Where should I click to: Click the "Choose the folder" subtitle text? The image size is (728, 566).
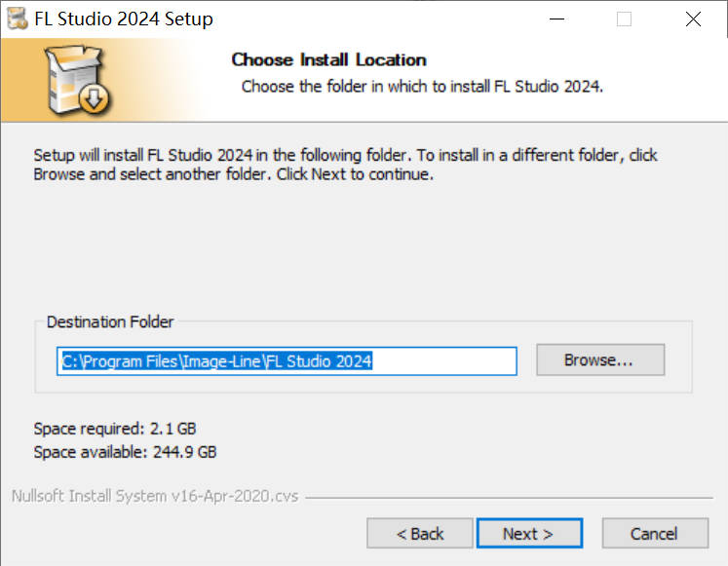point(422,86)
